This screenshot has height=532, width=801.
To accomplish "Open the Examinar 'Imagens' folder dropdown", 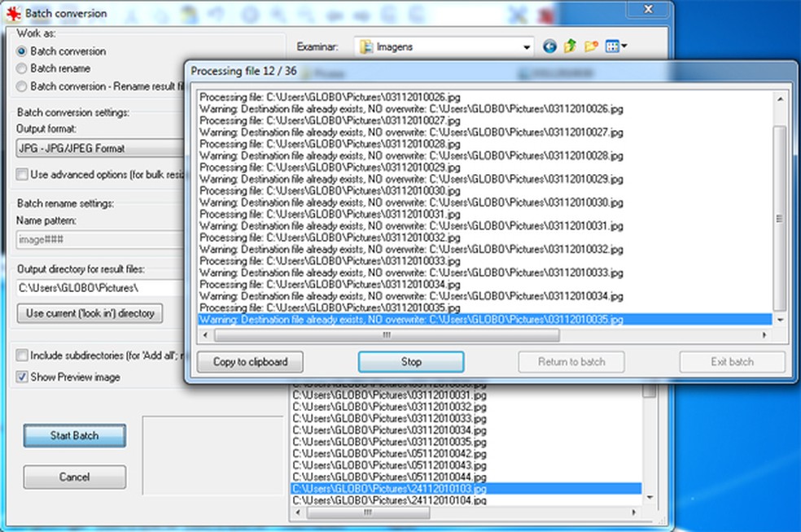I will [526, 47].
